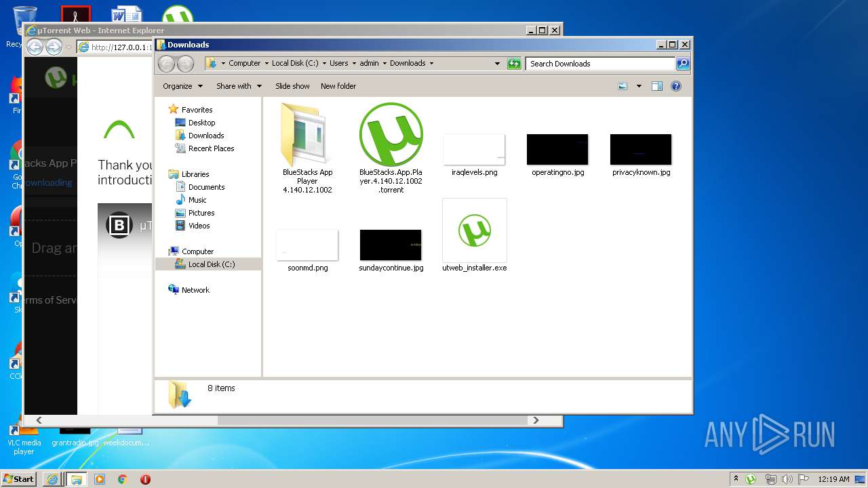This screenshot has width=868, height=488.
Task: Open the view options dropdown arrow
Action: (x=639, y=86)
